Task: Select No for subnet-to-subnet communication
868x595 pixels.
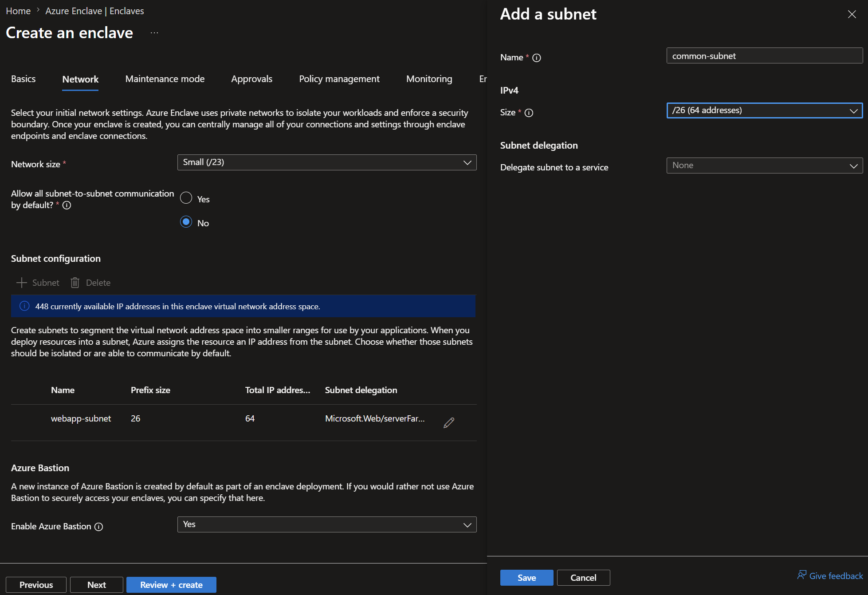Action: (x=186, y=222)
